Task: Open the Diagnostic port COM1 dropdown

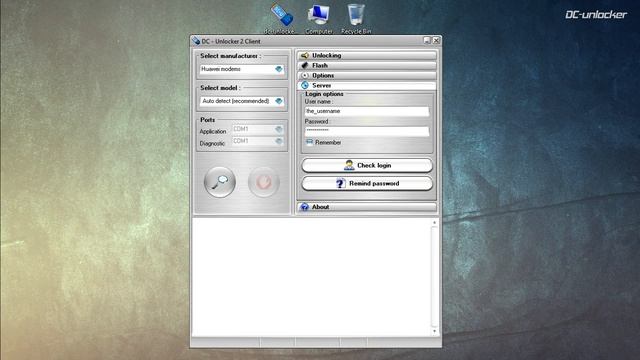Action: 258,141
